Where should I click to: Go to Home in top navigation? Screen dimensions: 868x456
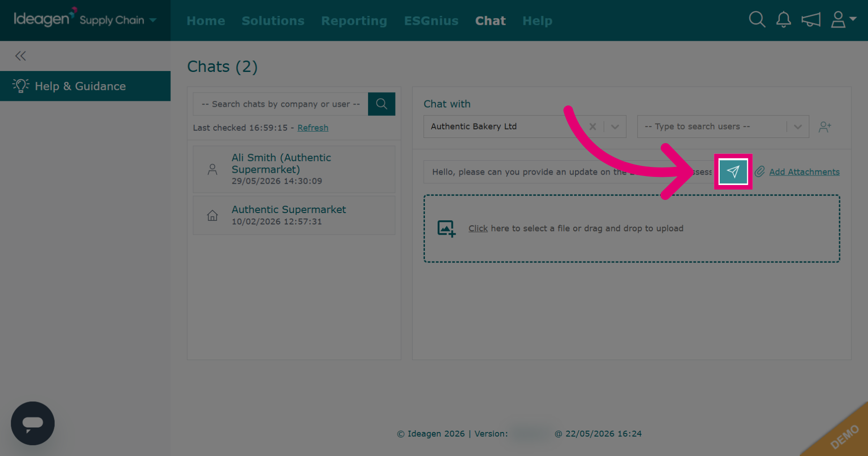[206, 21]
